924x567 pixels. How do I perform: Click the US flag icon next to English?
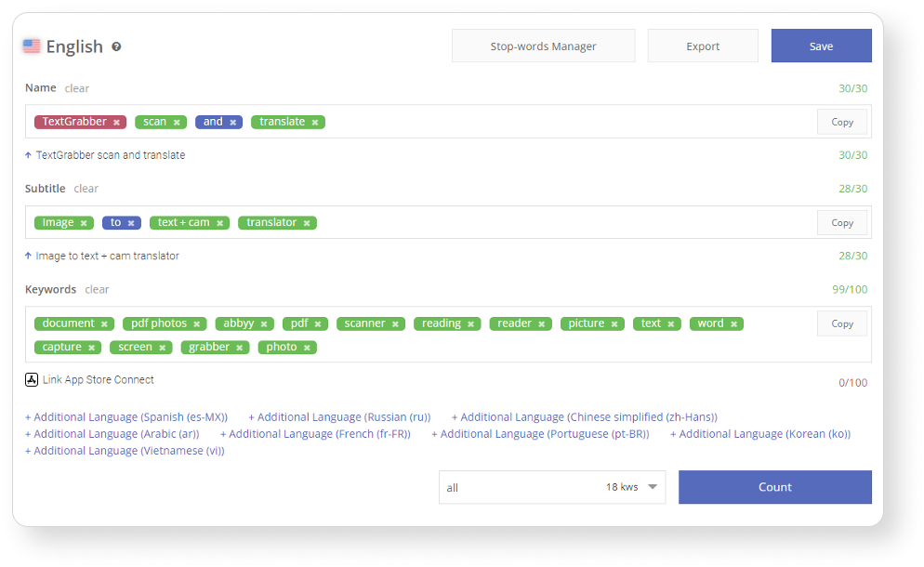pos(33,46)
